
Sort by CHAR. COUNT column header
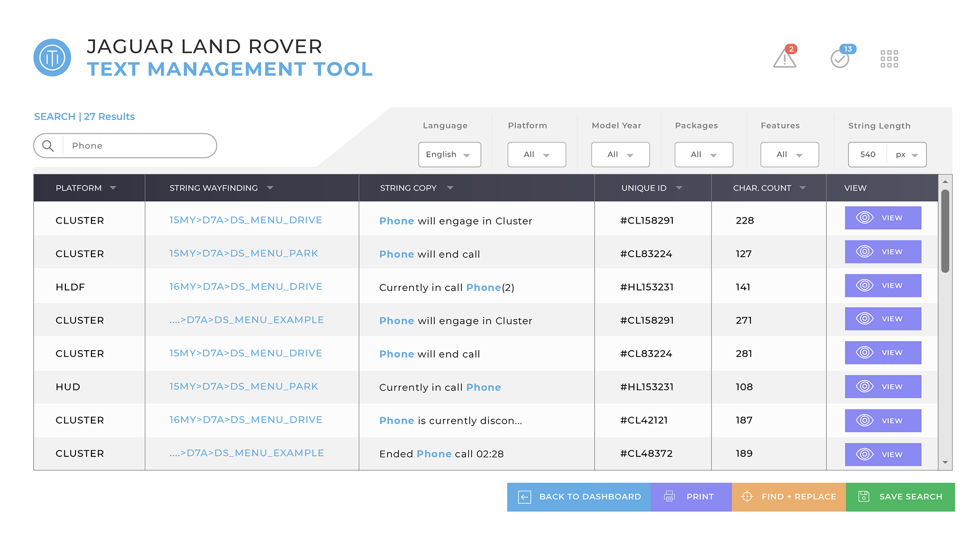(x=769, y=188)
